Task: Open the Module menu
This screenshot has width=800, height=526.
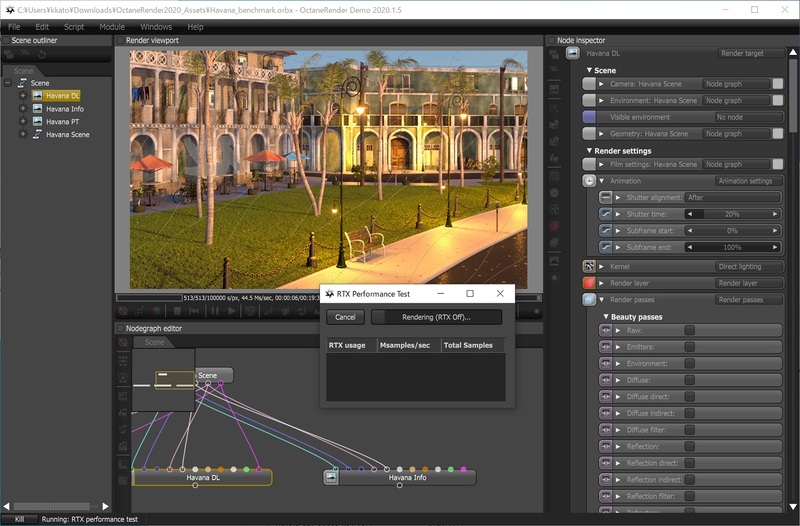Action: tap(112, 27)
